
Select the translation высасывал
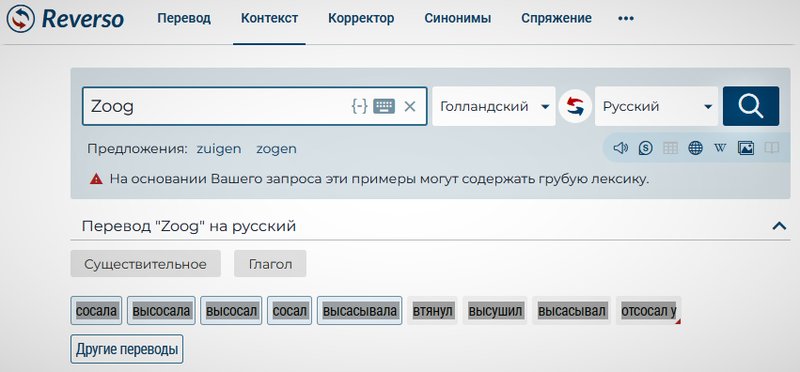572,310
